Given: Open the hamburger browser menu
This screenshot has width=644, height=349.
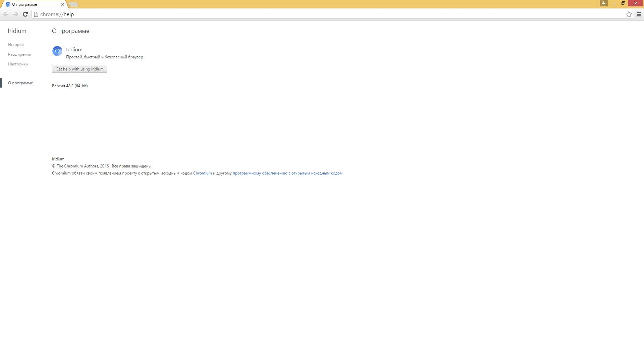Looking at the screenshot, I should click(x=639, y=14).
